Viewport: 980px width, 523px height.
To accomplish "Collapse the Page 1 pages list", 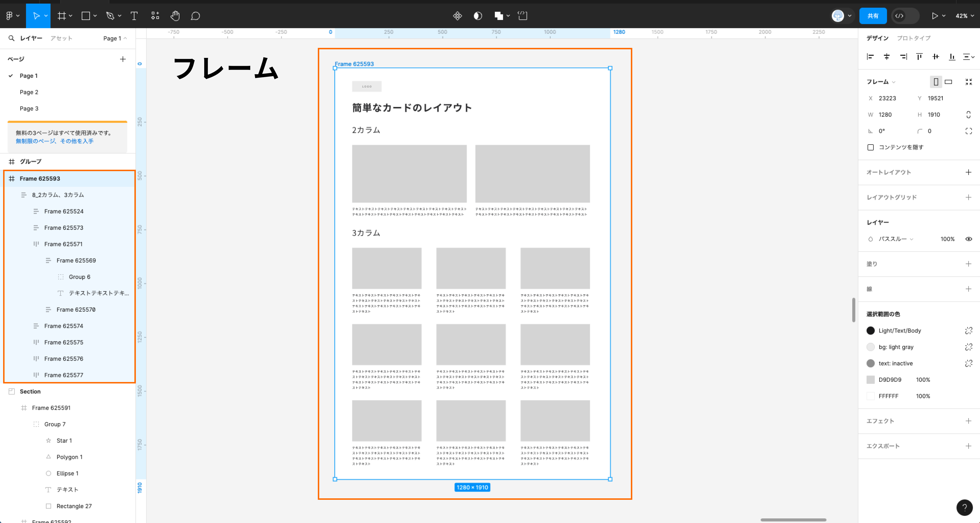I will coord(115,38).
